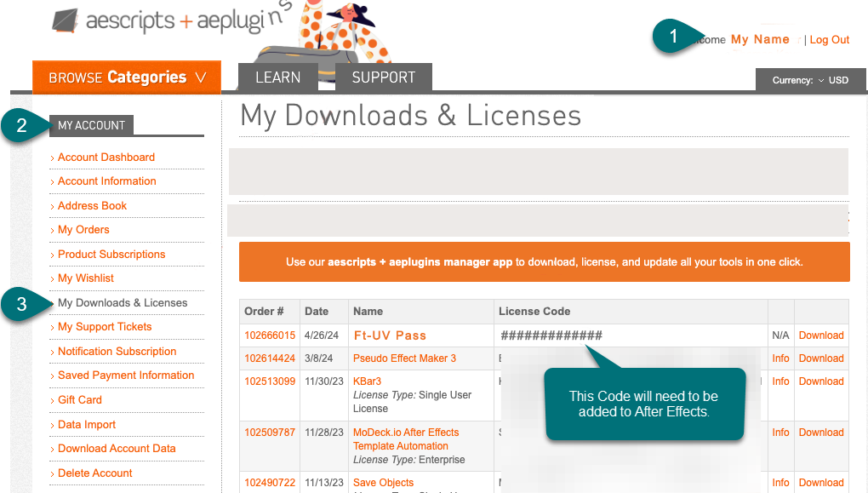View My Orders in sidebar
This screenshot has width=868, height=493.
pos(83,230)
